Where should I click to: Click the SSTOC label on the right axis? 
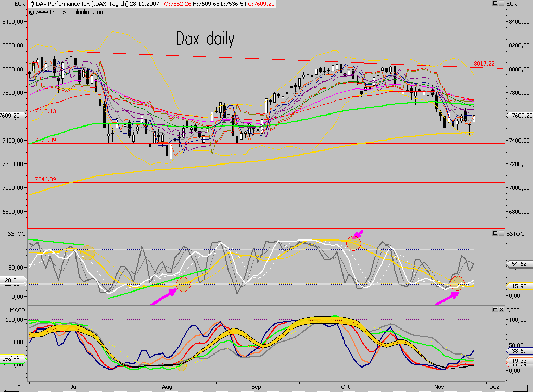click(x=515, y=234)
